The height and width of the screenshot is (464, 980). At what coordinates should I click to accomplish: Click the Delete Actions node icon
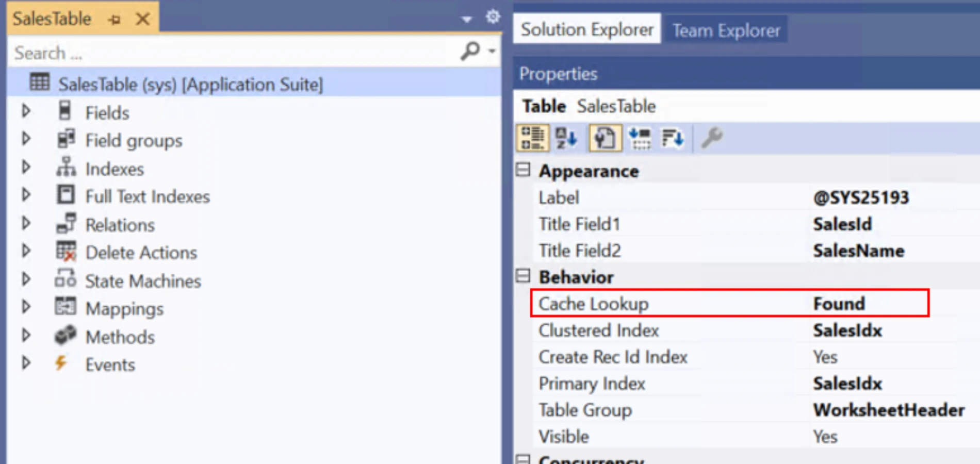pos(66,251)
